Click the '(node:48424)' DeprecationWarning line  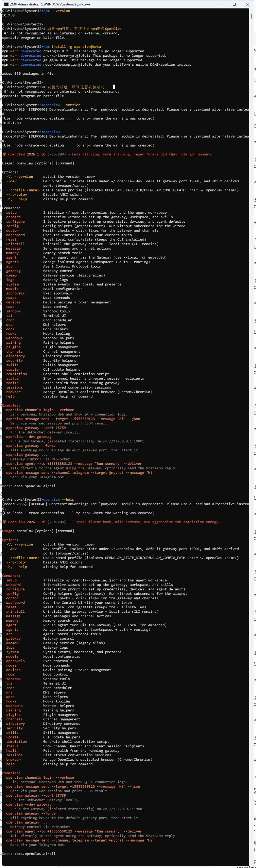(x=125, y=137)
